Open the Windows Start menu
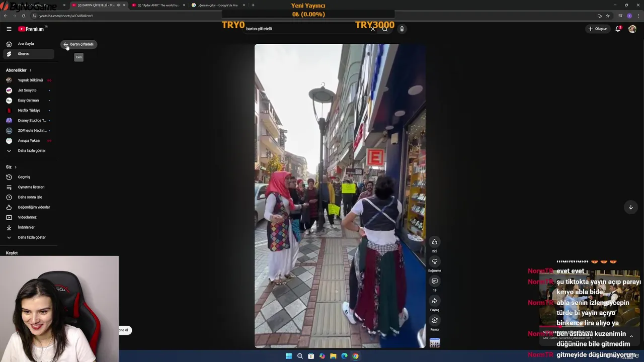 (x=289, y=356)
